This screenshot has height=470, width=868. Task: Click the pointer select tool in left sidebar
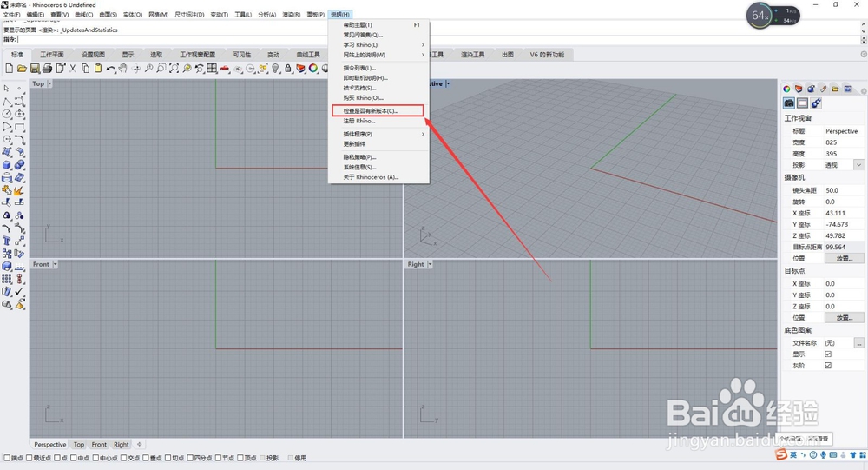pyautogui.click(x=7, y=88)
